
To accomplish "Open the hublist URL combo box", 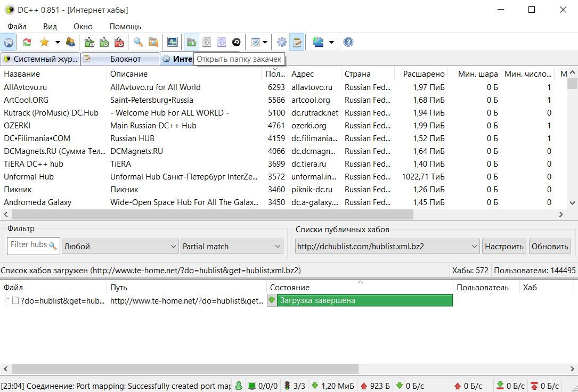I will [387, 246].
